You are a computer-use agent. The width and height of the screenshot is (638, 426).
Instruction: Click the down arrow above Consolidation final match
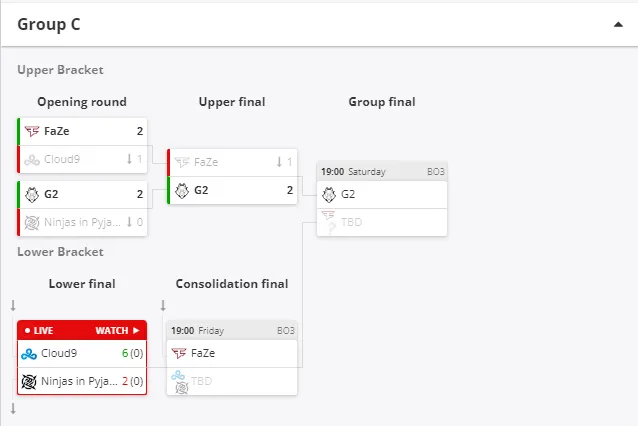(163, 305)
